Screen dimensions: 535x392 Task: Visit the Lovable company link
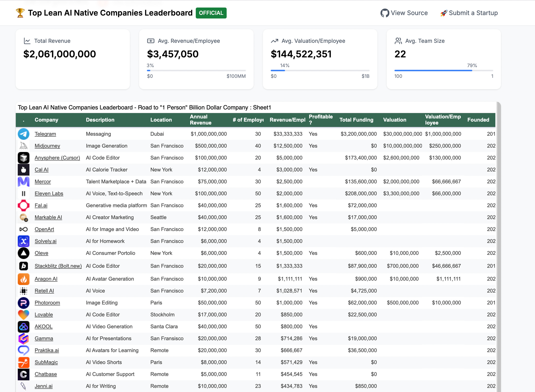pos(44,315)
